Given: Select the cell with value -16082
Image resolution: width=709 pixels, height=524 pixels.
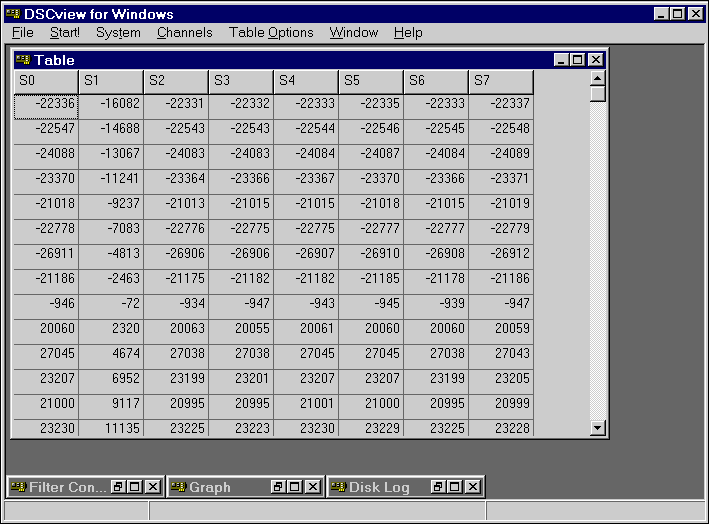Looking at the screenshot, I should tap(111, 107).
